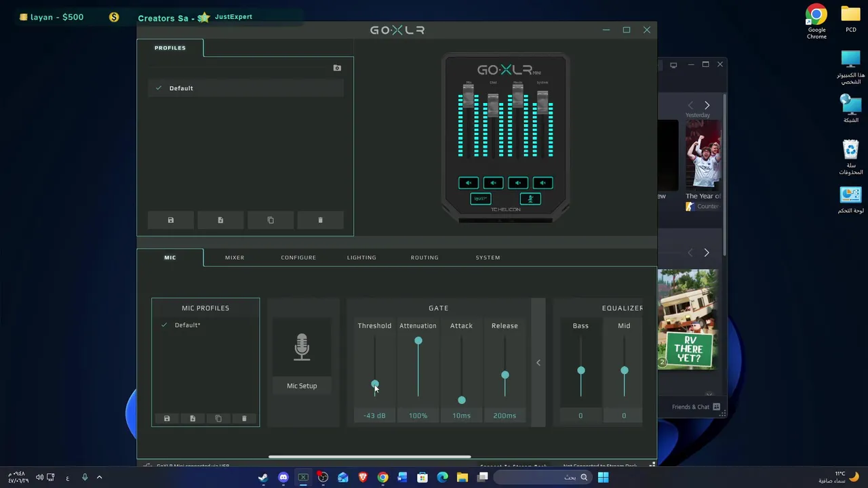Click the Gate Threshold slider handle
The height and width of the screenshot is (488, 868).
[x=375, y=384]
